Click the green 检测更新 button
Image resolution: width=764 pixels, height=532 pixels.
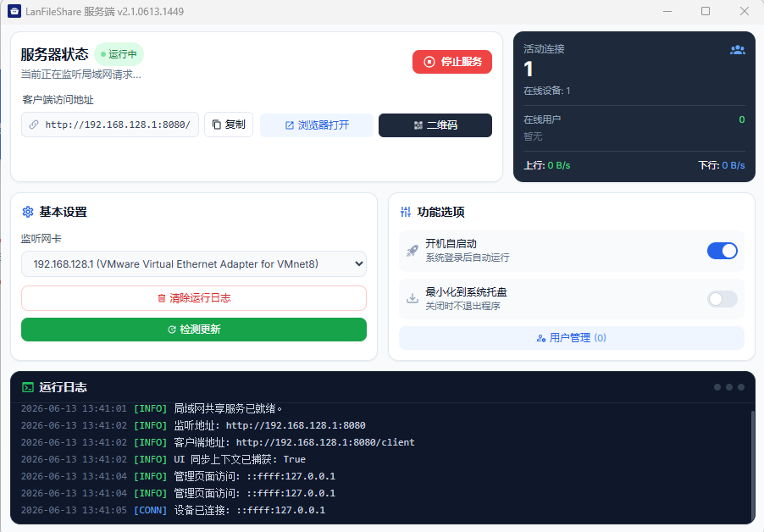pyautogui.click(x=194, y=330)
